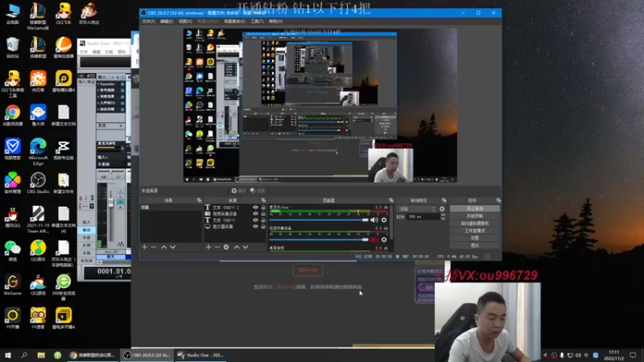Toggle visibility of video capture source
The image size is (644, 362).
click(x=255, y=214)
